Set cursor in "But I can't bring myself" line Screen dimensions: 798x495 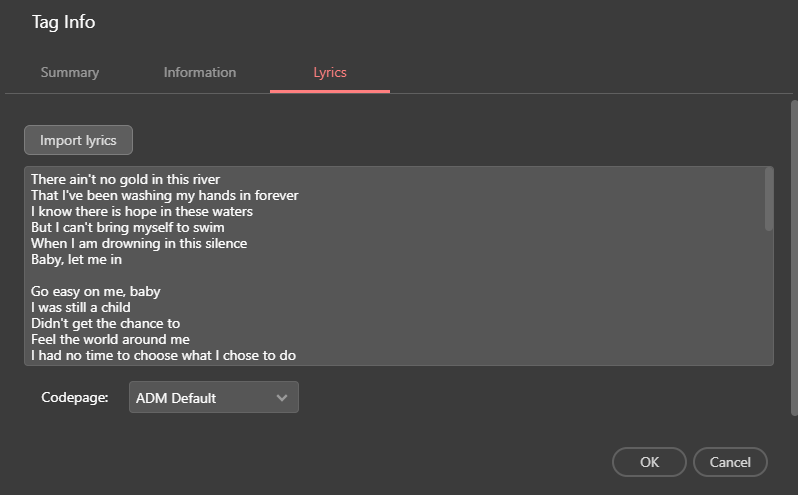coord(128,228)
